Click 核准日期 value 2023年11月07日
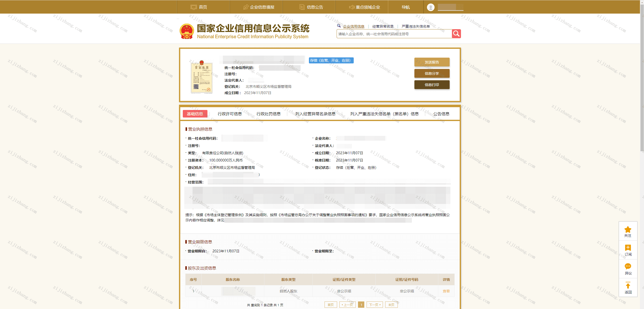Screen dimensions: 644x309 click(x=349, y=160)
